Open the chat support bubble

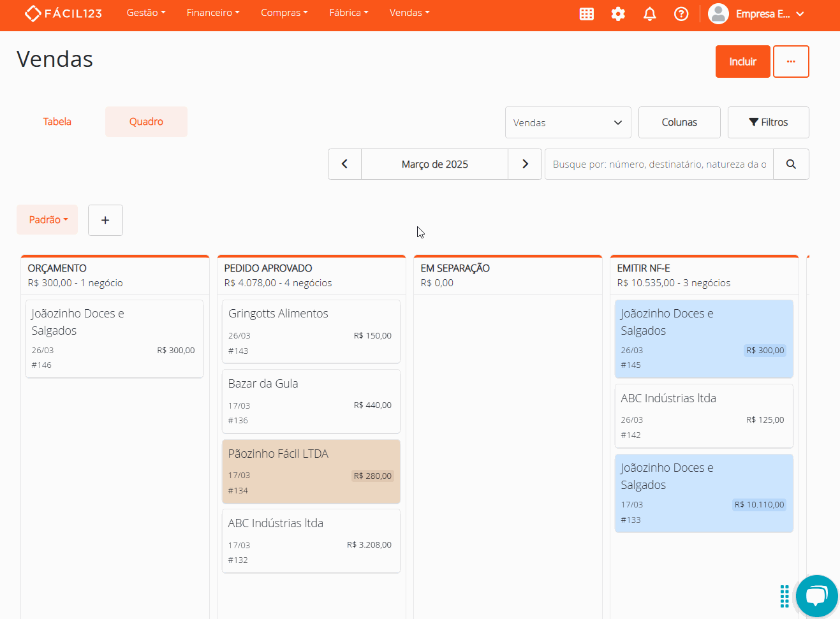coord(816,596)
